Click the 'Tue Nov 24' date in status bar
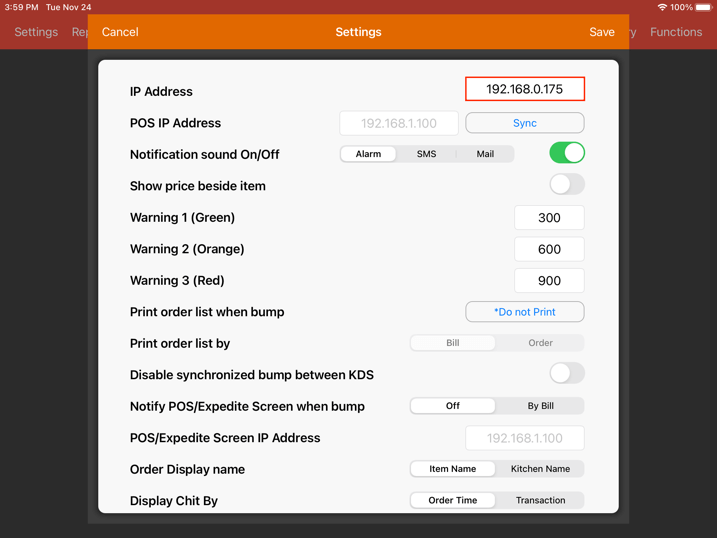The height and width of the screenshot is (538, 717). click(x=69, y=7)
